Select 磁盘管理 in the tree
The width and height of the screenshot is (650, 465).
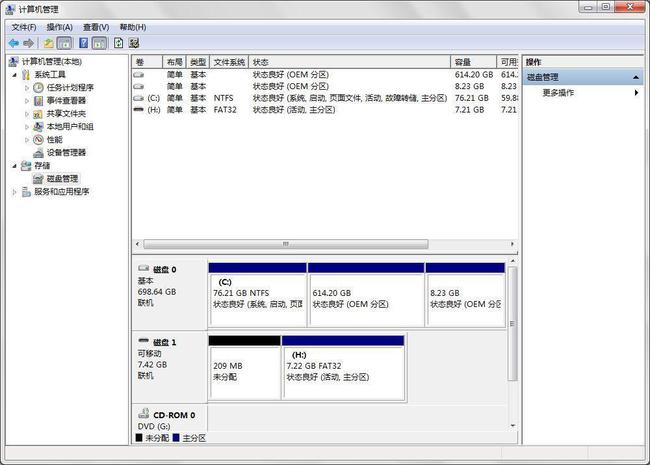(62, 179)
